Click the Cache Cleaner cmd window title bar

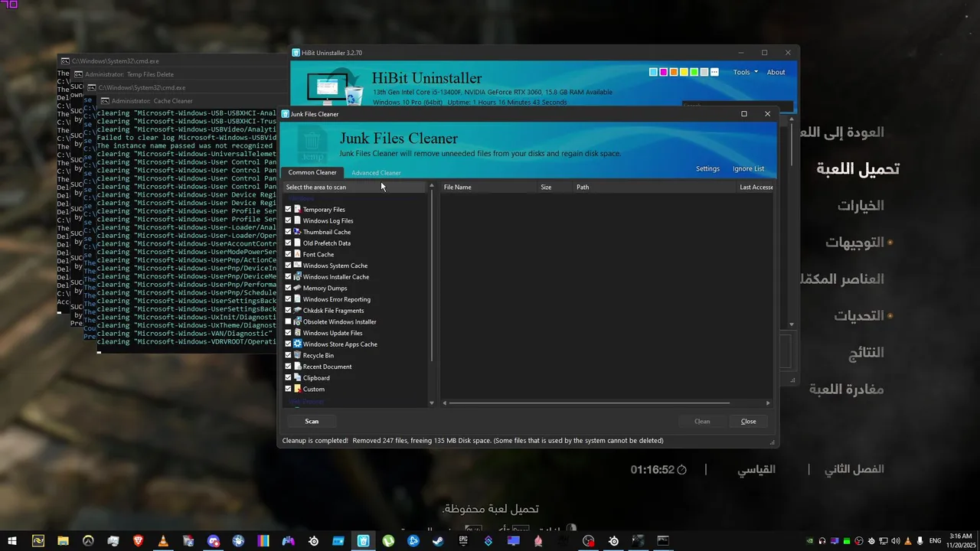(x=188, y=101)
